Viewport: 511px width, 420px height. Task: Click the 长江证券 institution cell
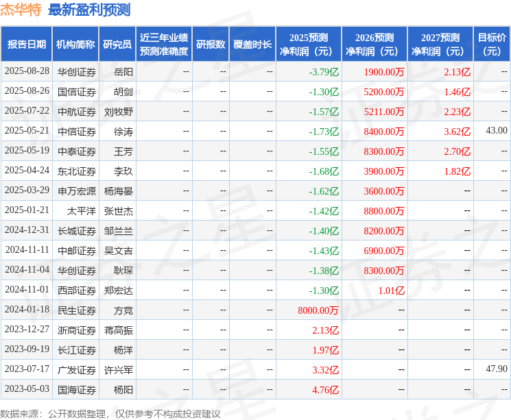tap(77, 350)
